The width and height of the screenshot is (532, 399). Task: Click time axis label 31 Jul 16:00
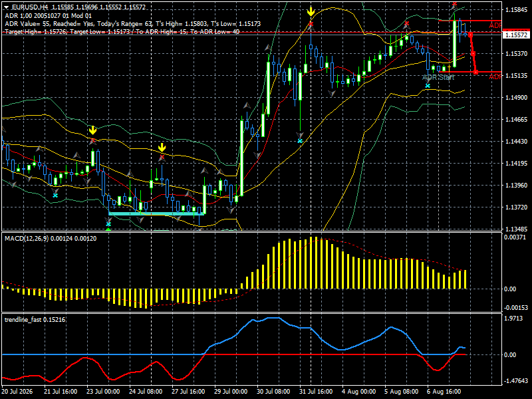coord(316,392)
